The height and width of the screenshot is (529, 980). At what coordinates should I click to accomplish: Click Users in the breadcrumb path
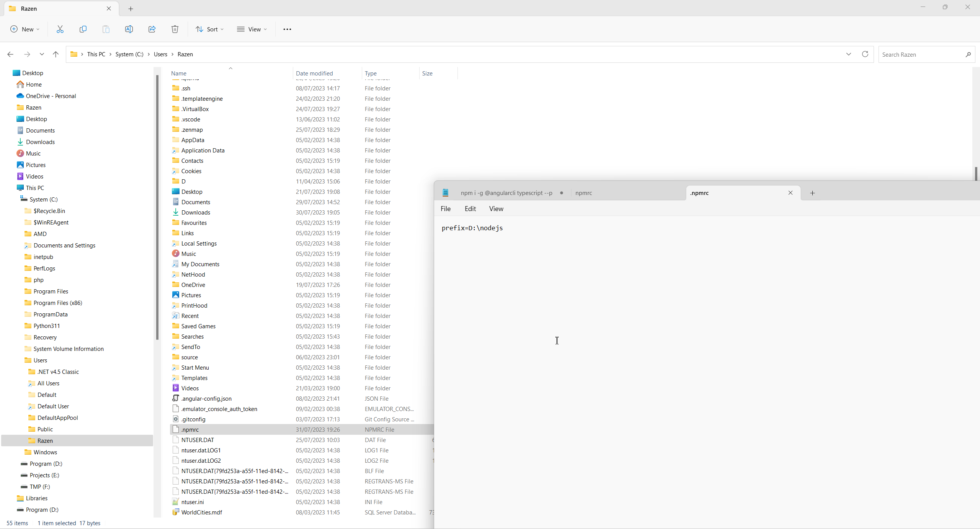(160, 54)
